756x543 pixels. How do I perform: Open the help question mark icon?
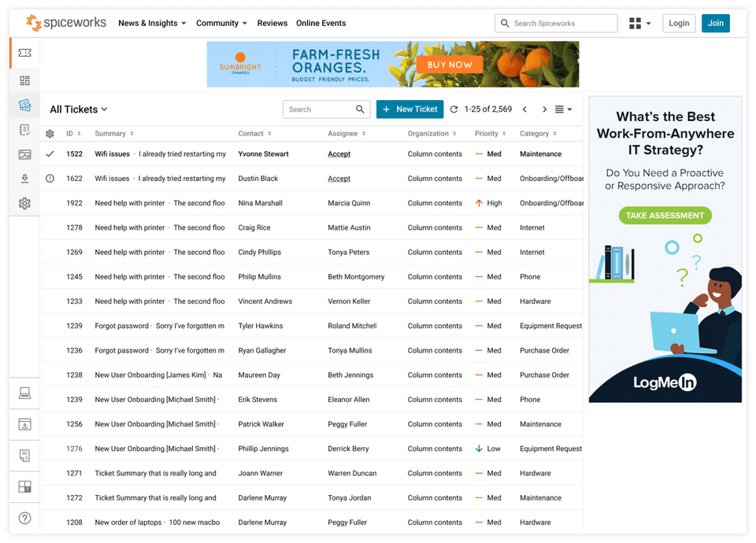click(x=24, y=519)
